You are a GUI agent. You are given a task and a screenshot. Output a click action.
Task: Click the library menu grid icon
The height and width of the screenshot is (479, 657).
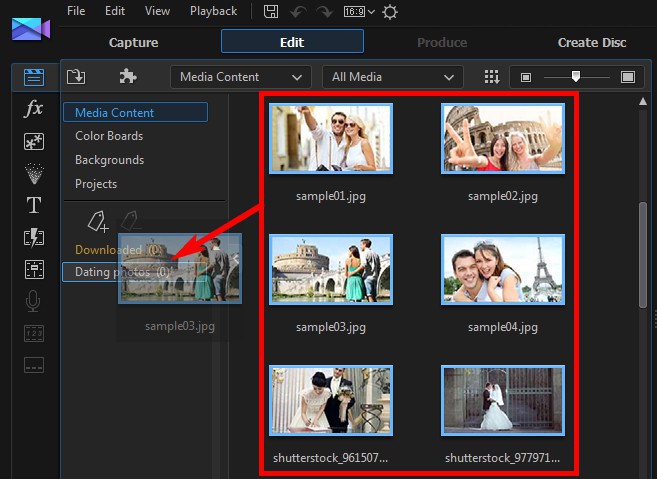point(491,77)
